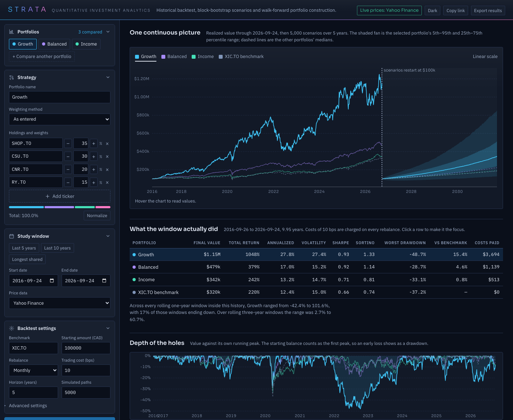Viewport: 513px width, 420px height.
Task: Open the Weighting method dropdown
Action: pos(59,119)
